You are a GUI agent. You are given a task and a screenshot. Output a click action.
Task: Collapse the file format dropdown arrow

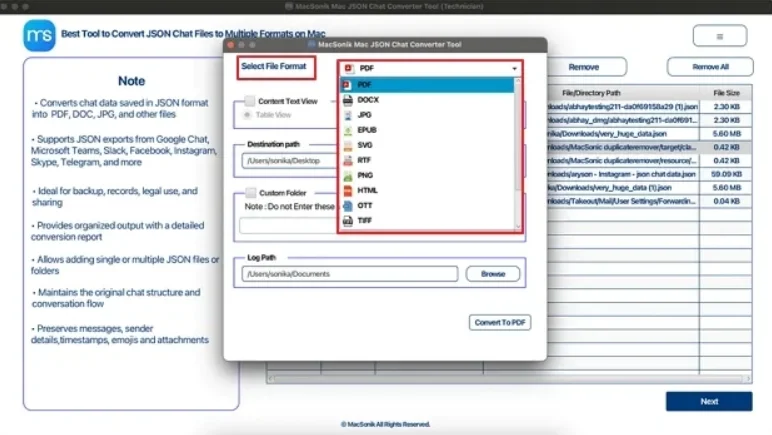point(515,68)
